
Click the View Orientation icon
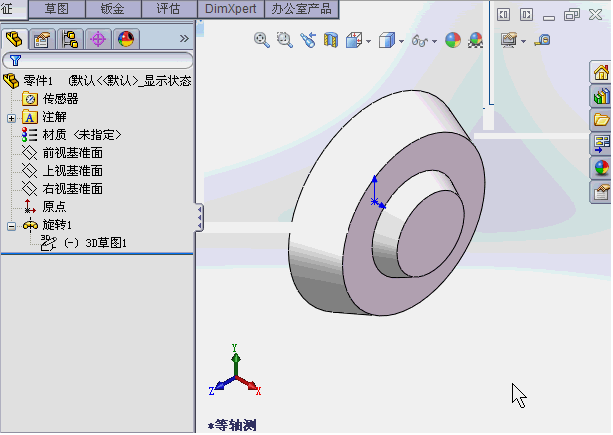coord(354,40)
